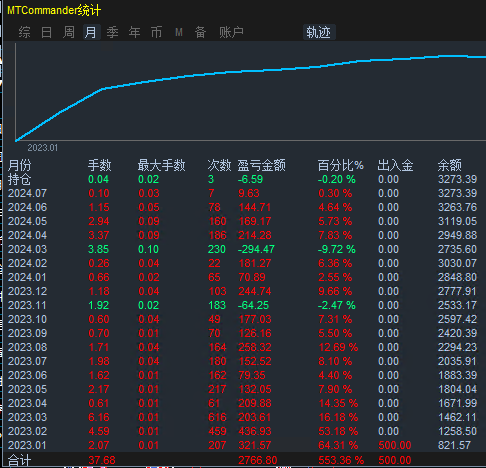Click the 手数 column header
Viewport: 486px width, 468px height.
tap(100, 165)
